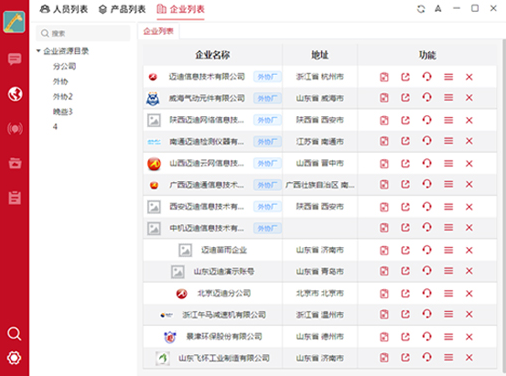Select the tree item ending in 3
This screenshot has width=506, height=376.
(x=63, y=112)
